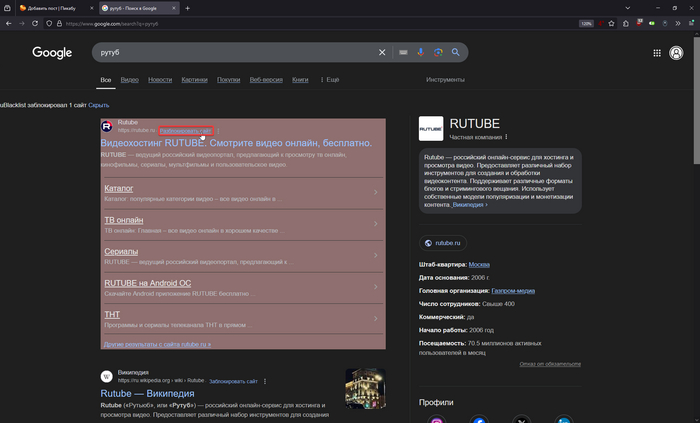
Task: Open the 'Сериалы' sitelink
Action: click(121, 252)
